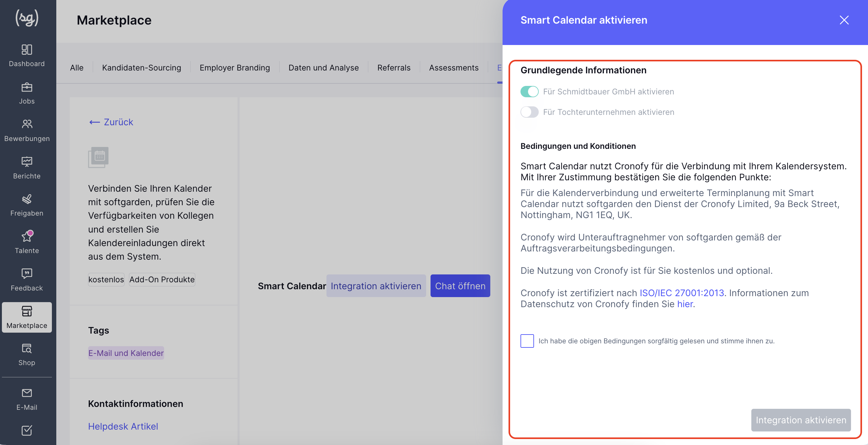Toggle Für Schmidtbauer GmbH aktivieren switch
868x445 pixels.
[529, 92]
